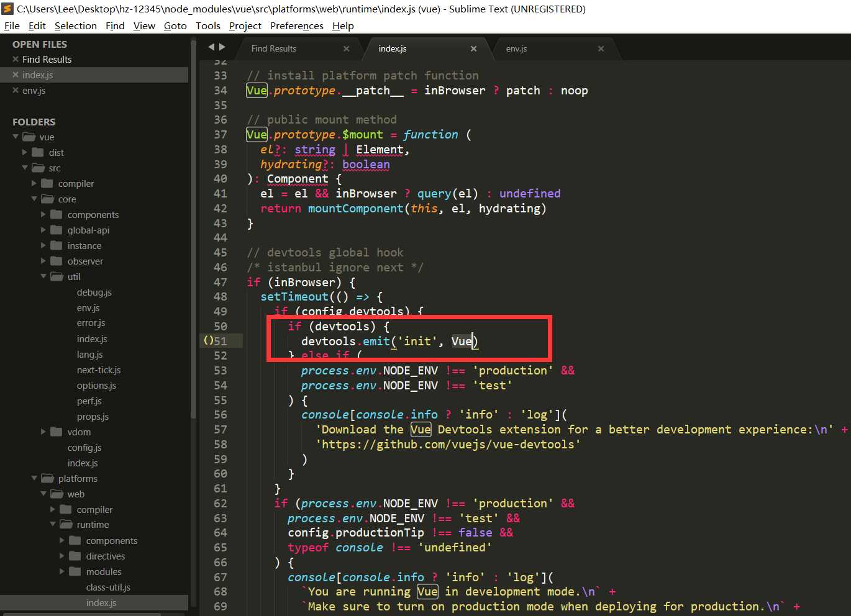
Task: Close env.js in open files list
Action: coord(16,91)
